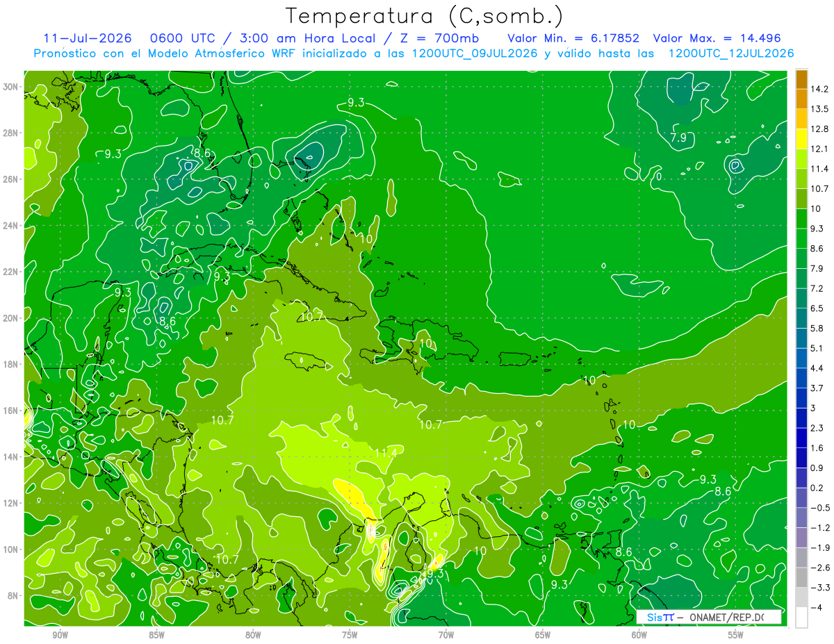The image size is (834, 644).
Task: Click the '30N' latitude axis label
Action: 12,87
